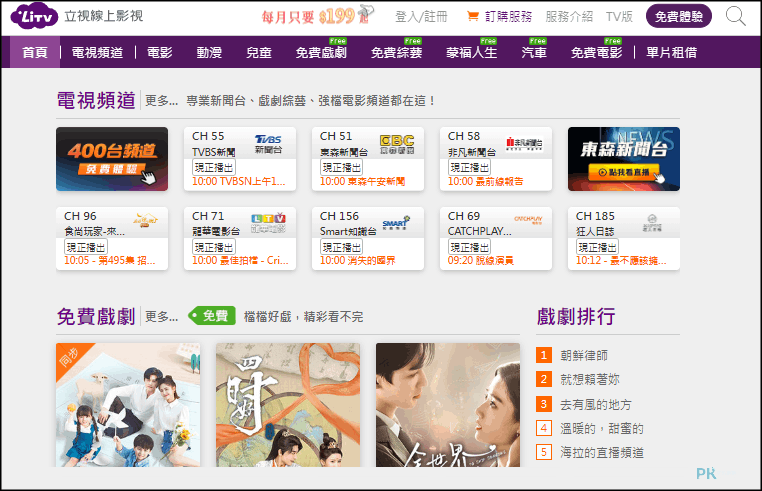Open CH 156 Smart知識台 channel card

click(367, 238)
